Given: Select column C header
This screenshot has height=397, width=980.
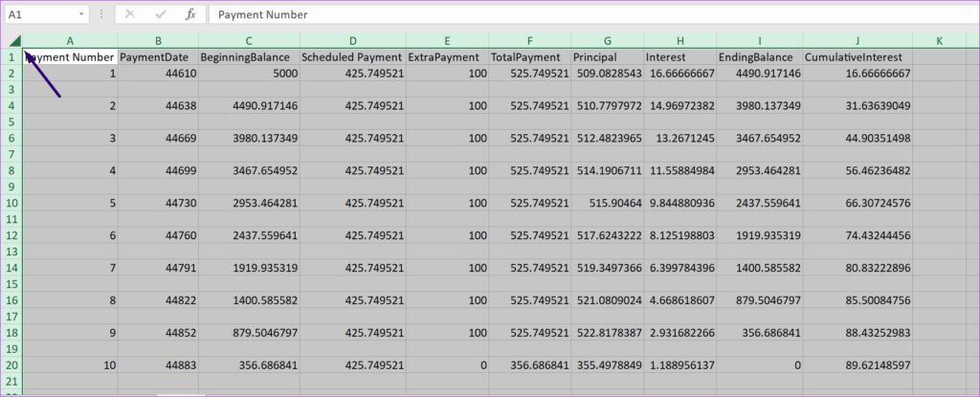Looking at the screenshot, I should (x=249, y=41).
